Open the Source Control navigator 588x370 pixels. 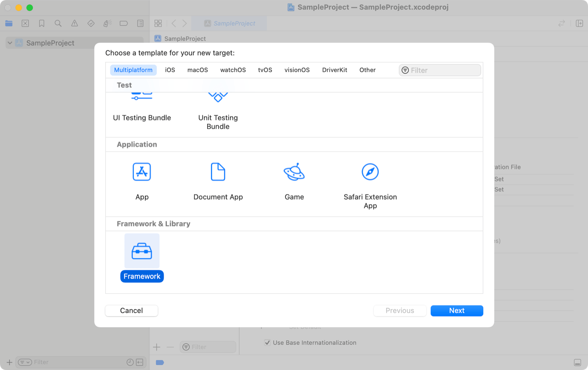pos(25,24)
